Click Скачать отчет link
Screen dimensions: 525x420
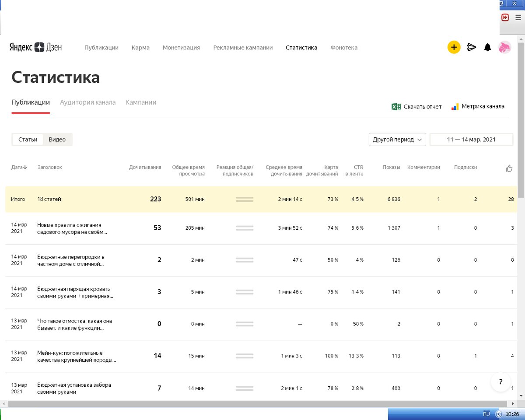pos(423,107)
